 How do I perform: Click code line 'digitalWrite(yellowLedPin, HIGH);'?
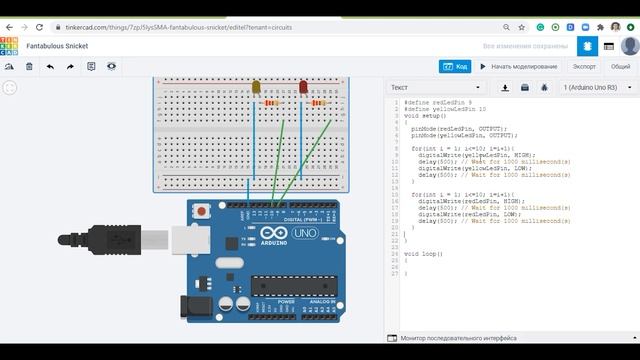pos(476,155)
